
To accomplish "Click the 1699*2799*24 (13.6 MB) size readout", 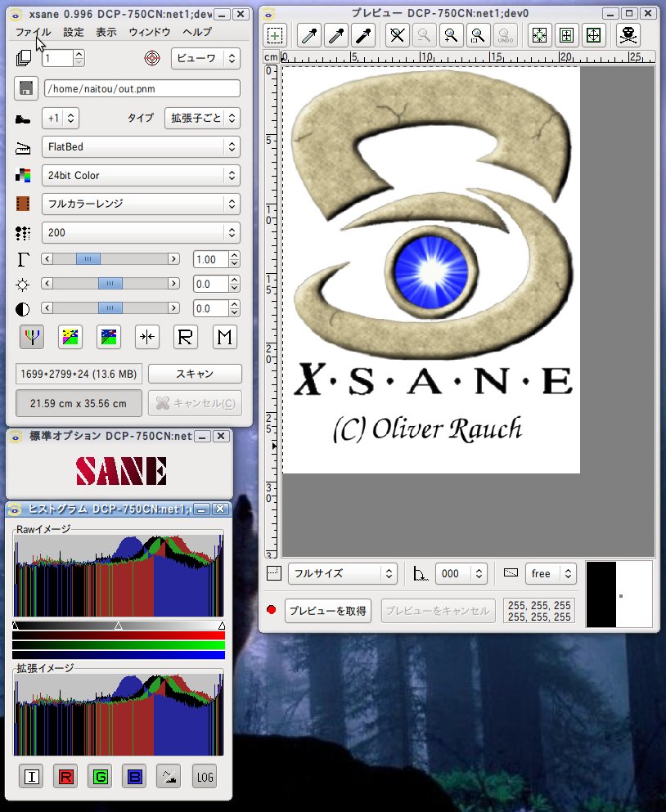I will click(79, 374).
